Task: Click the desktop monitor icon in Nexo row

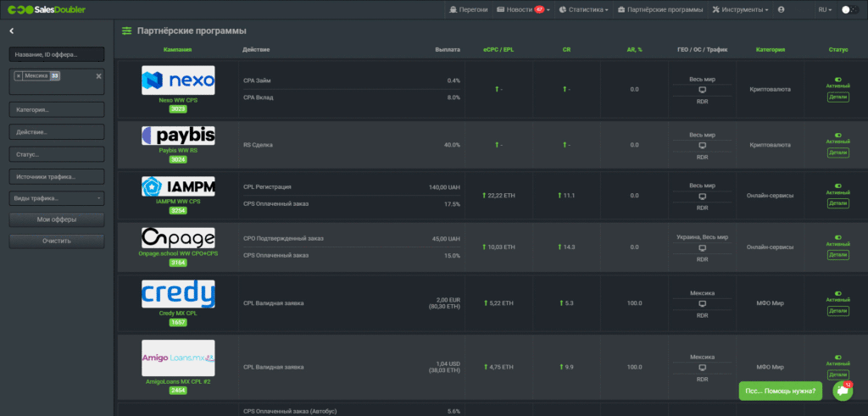Action: [x=702, y=89]
